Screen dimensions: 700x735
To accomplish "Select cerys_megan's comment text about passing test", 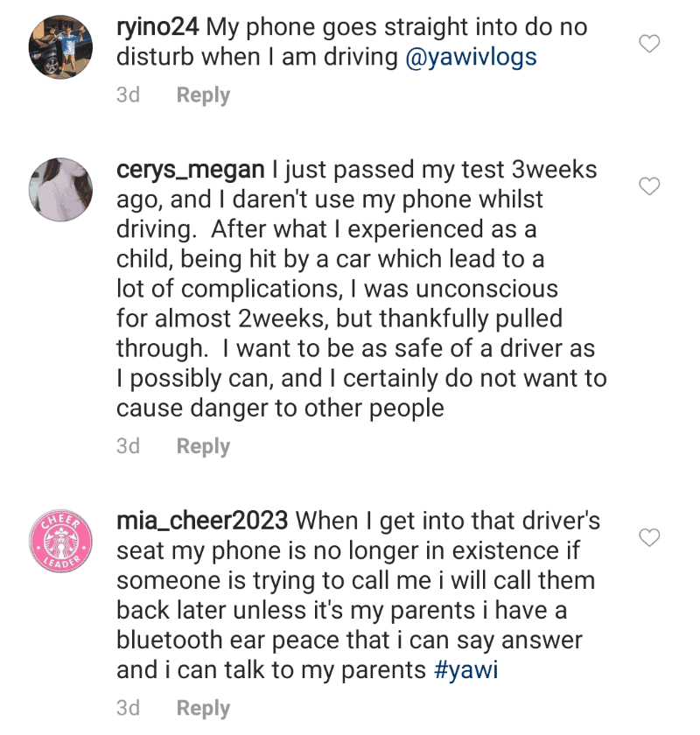I will [361, 289].
